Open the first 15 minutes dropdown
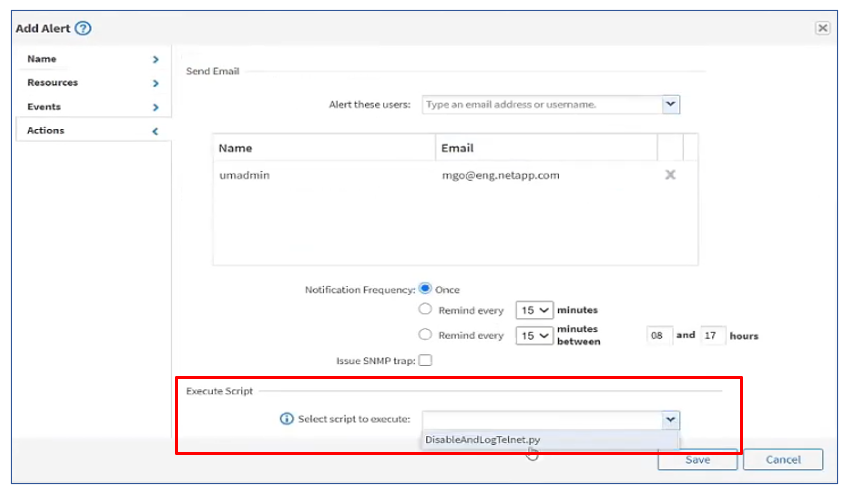The height and width of the screenshot is (493, 853). tap(534, 310)
